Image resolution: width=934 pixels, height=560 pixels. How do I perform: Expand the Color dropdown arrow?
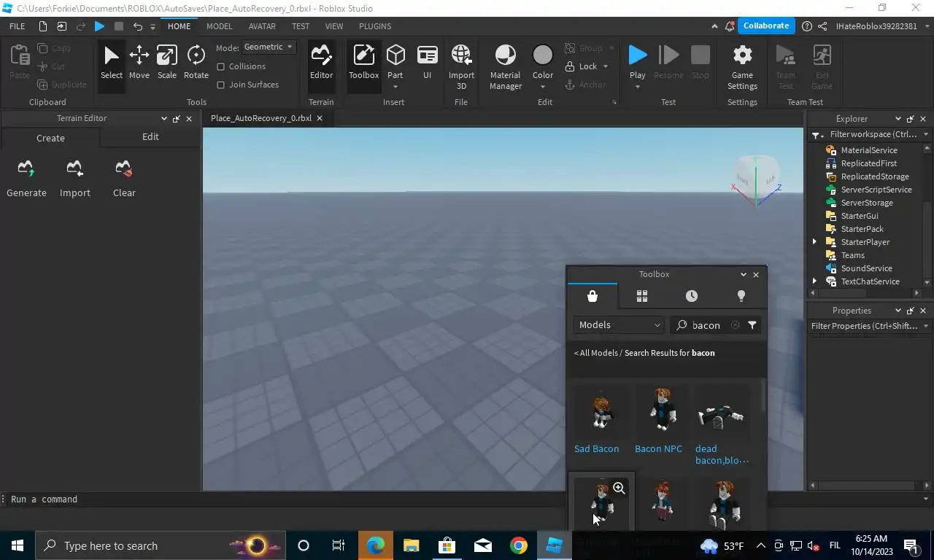(x=543, y=87)
